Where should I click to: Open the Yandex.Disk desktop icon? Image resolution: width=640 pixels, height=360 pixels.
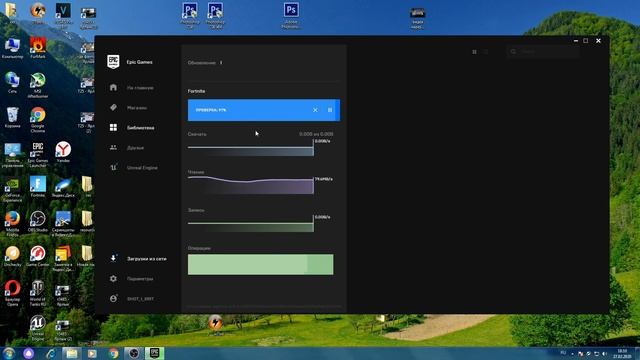point(63,187)
